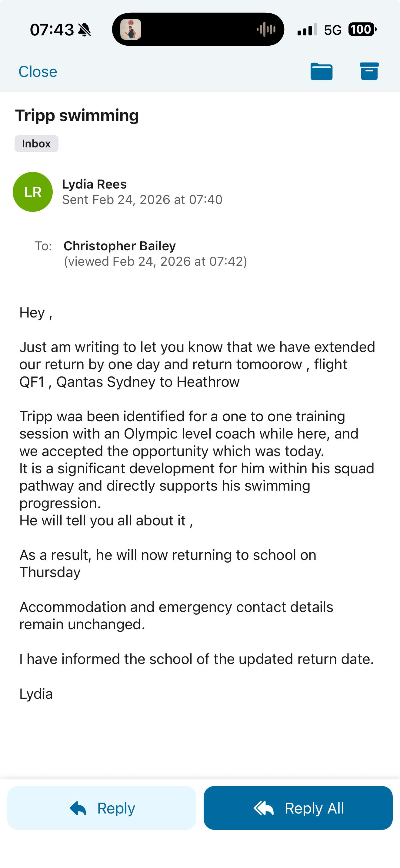Tap the Inbox label tag
This screenshot has width=400, height=868.
coord(36,143)
